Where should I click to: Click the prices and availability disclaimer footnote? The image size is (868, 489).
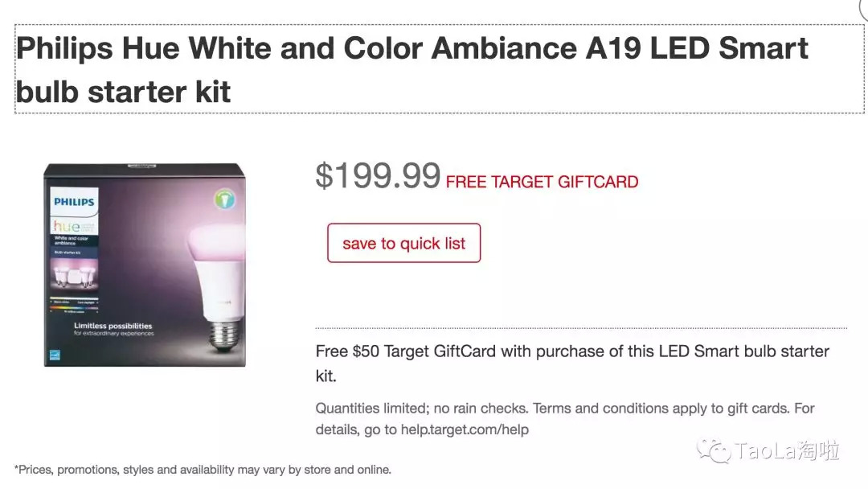[203, 469]
